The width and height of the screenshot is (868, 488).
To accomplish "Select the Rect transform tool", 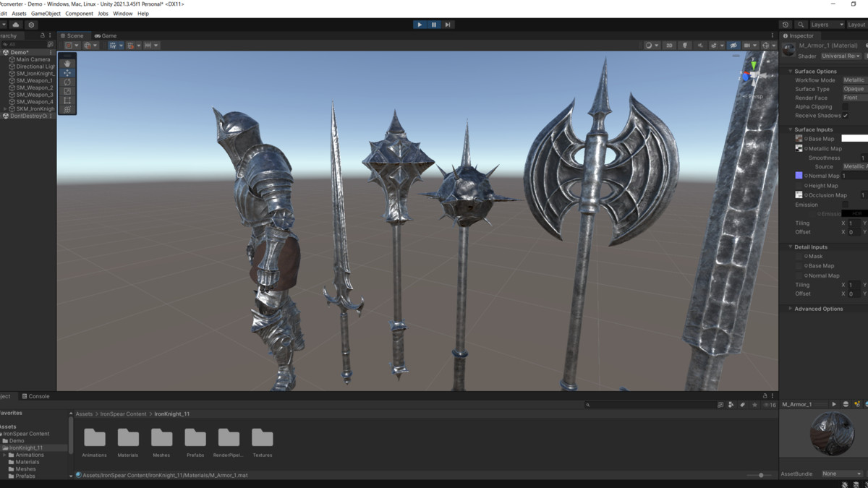I will pyautogui.click(x=67, y=100).
